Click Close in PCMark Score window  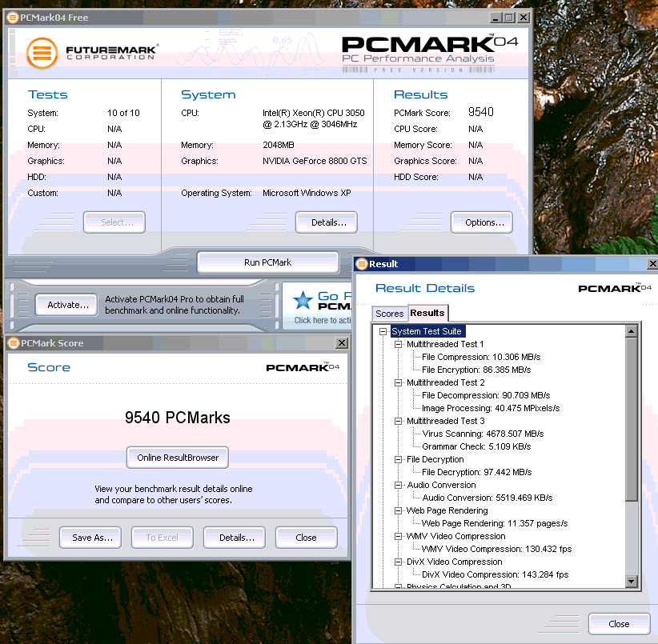tap(307, 538)
